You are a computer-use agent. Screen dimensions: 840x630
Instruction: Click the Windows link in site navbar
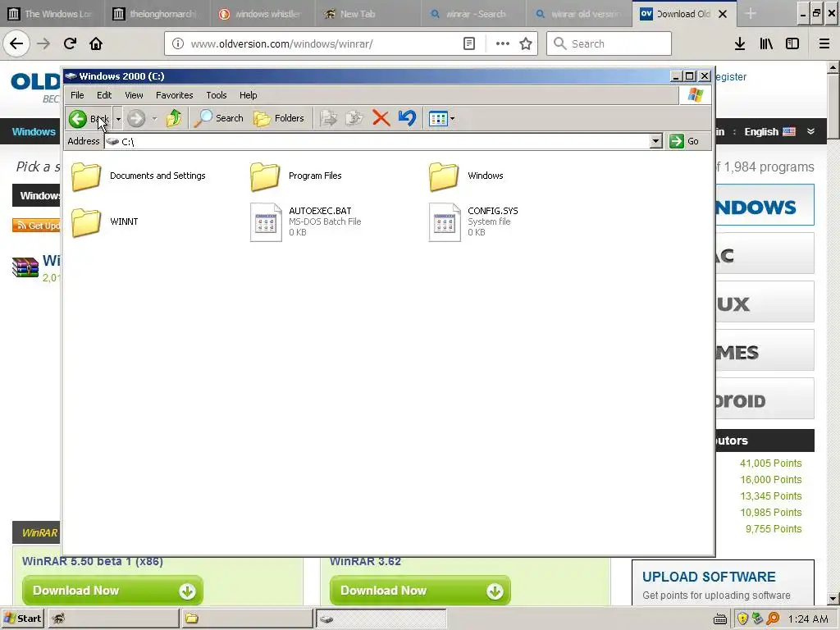[x=34, y=132]
